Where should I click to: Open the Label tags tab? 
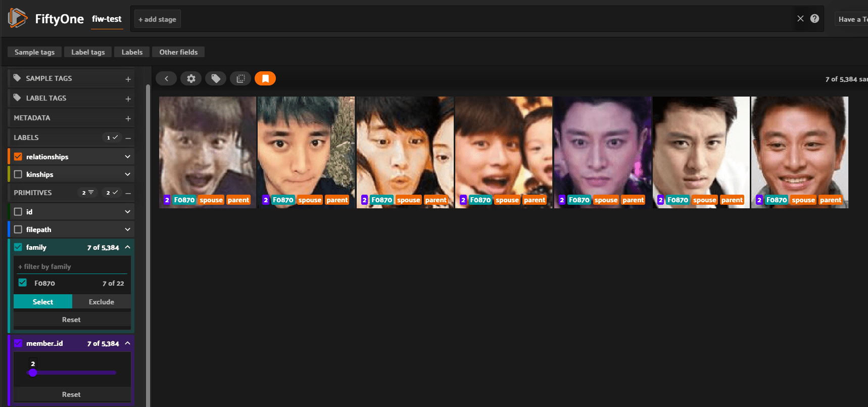tap(88, 52)
